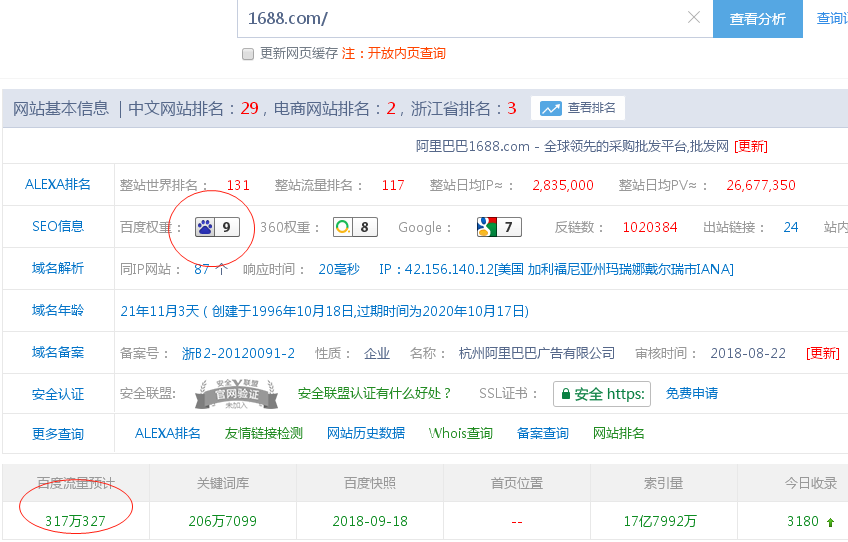Click daily PV value 26,677,350
The image size is (848, 542).
[761, 186]
